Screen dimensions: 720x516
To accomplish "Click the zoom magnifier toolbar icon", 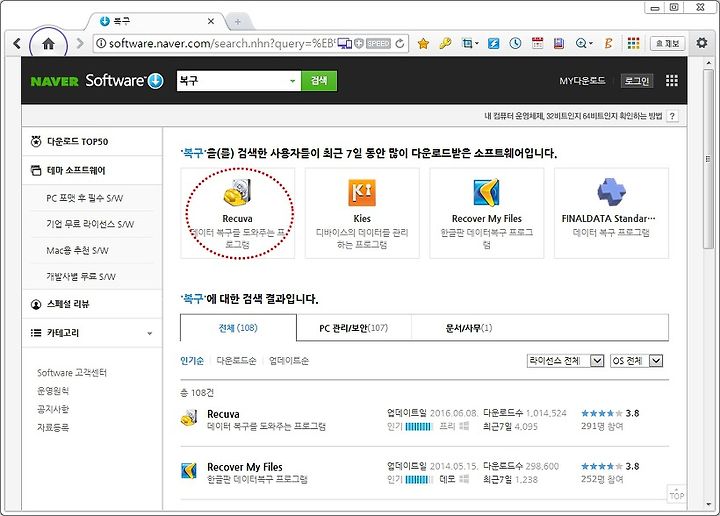I will [581, 44].
